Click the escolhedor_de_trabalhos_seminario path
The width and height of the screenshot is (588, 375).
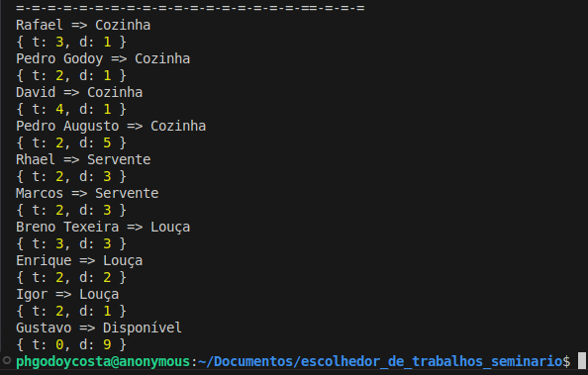(x=432, y=361)
